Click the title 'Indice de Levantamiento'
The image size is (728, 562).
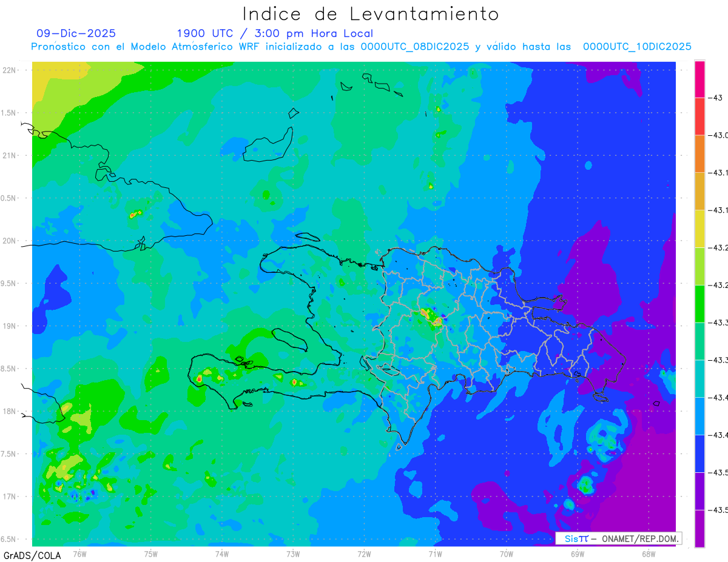coord(371,14)
